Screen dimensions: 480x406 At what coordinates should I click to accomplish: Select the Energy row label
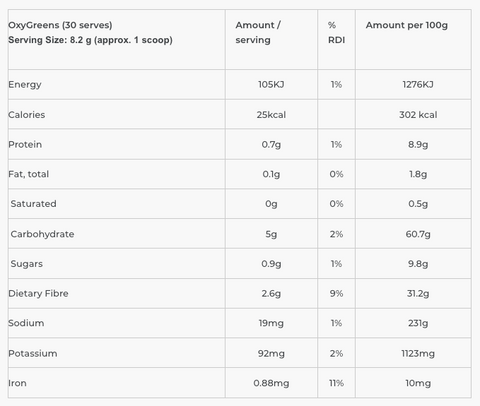[x=25, y=85]
